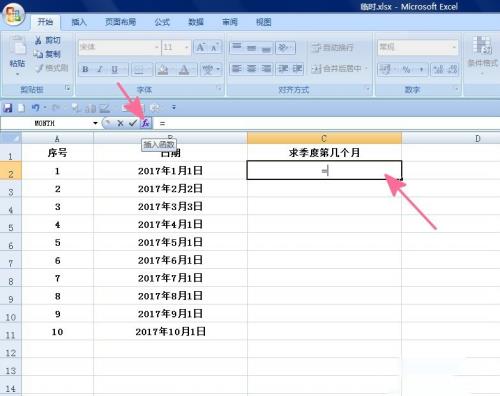Select row 2 header
The height and width of the screenshot is (396, 500).
click(x=11, y=171)
